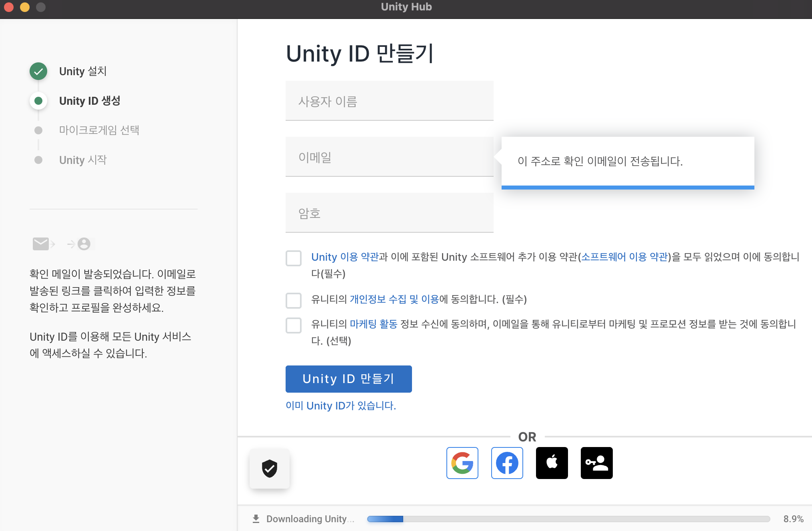Sign in with Apple icon

click(552, 463)
